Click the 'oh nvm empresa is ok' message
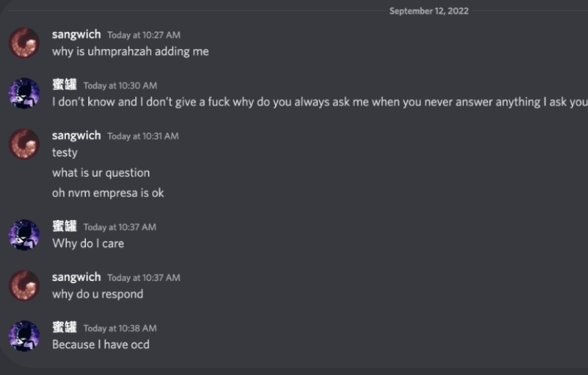Screen dimensions: 588x375 tap(107, 193)
